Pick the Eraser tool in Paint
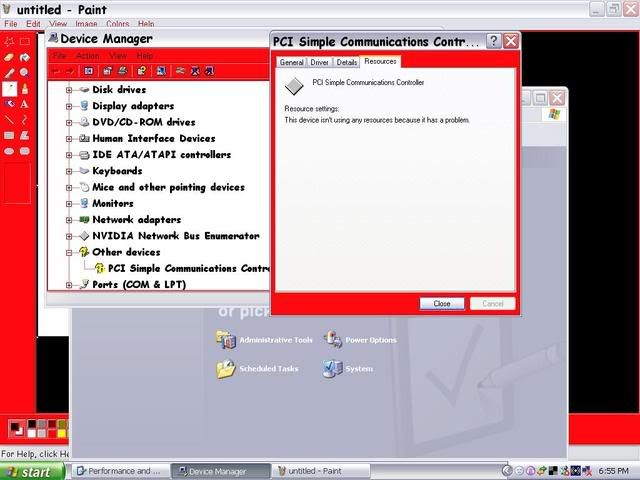The width and height of the screenshot is (640, 480). 9,57
